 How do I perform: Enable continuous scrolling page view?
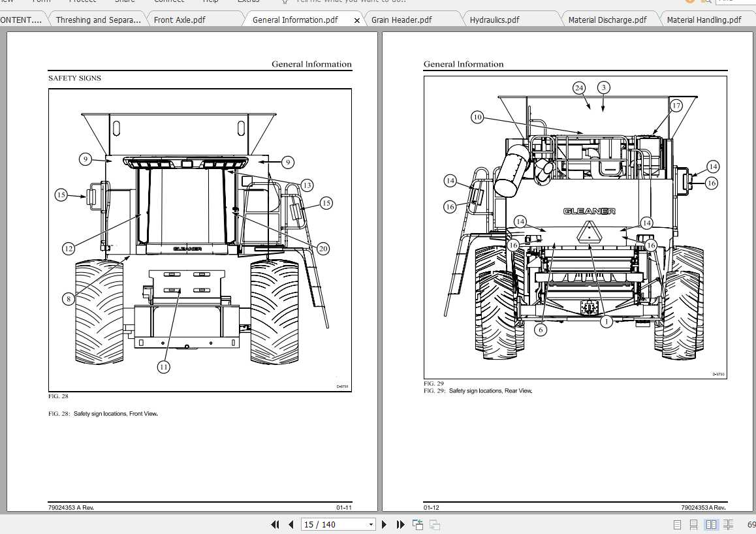[x=693, y=524]
